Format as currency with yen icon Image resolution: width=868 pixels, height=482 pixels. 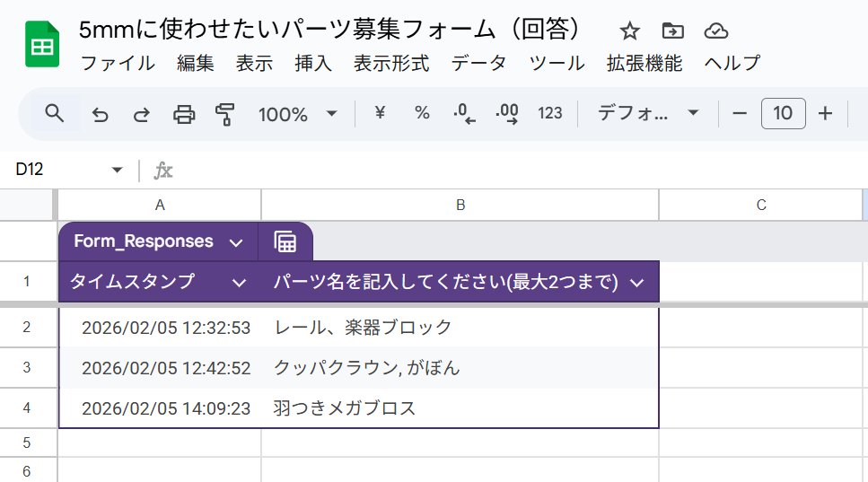380,113
